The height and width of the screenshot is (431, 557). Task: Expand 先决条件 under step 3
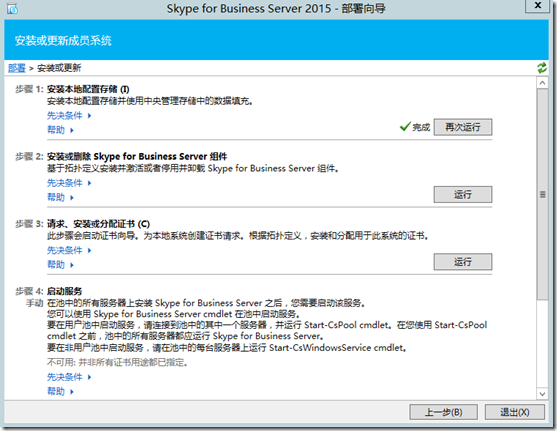(69, 250)
